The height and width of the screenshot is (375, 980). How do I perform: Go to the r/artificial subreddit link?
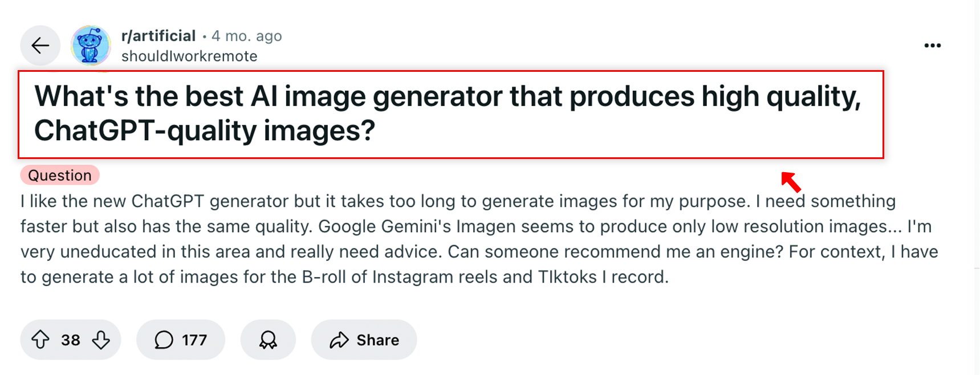pyautogui.click(x=158, y=36)
